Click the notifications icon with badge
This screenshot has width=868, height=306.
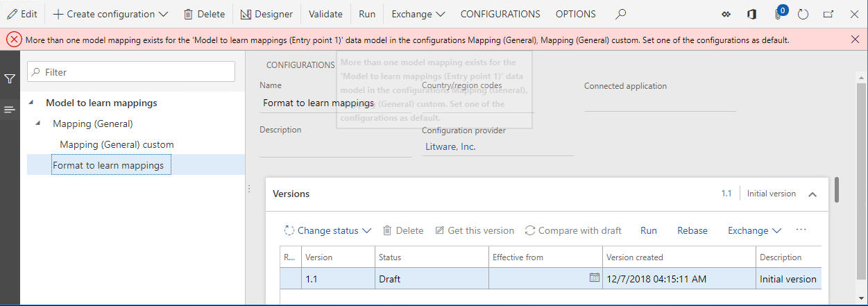coord(780,14)
